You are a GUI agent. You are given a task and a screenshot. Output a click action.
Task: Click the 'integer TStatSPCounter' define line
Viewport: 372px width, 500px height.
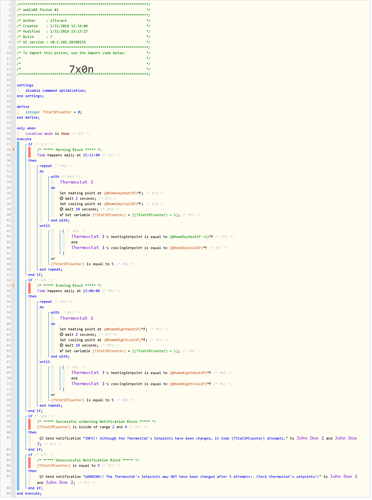(x=54, y=112)
